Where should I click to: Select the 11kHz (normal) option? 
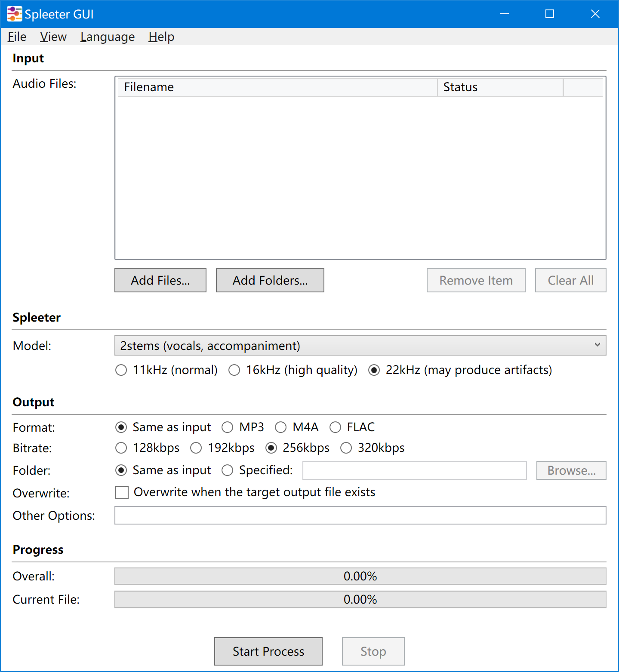166,370
